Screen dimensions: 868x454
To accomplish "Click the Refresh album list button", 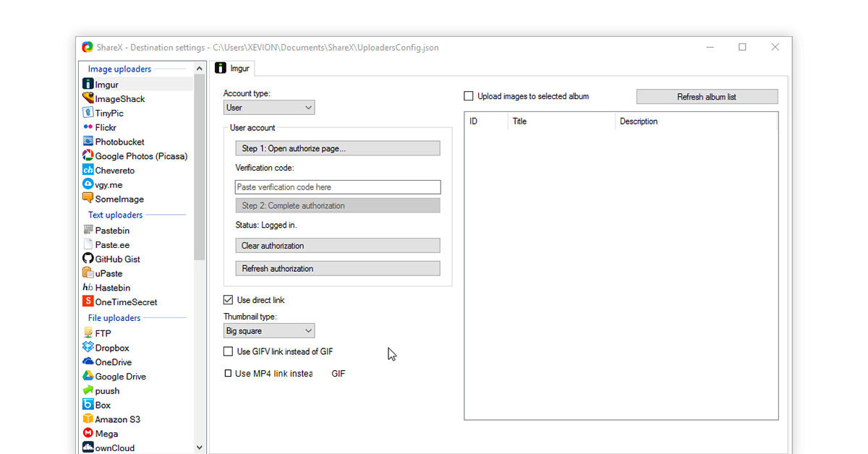I will (707, 97).
